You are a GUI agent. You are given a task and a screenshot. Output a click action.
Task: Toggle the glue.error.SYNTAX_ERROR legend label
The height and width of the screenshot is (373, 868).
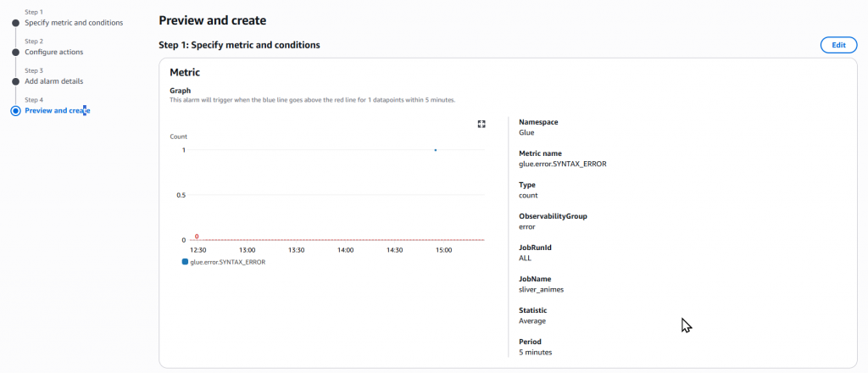click(227, 263)
